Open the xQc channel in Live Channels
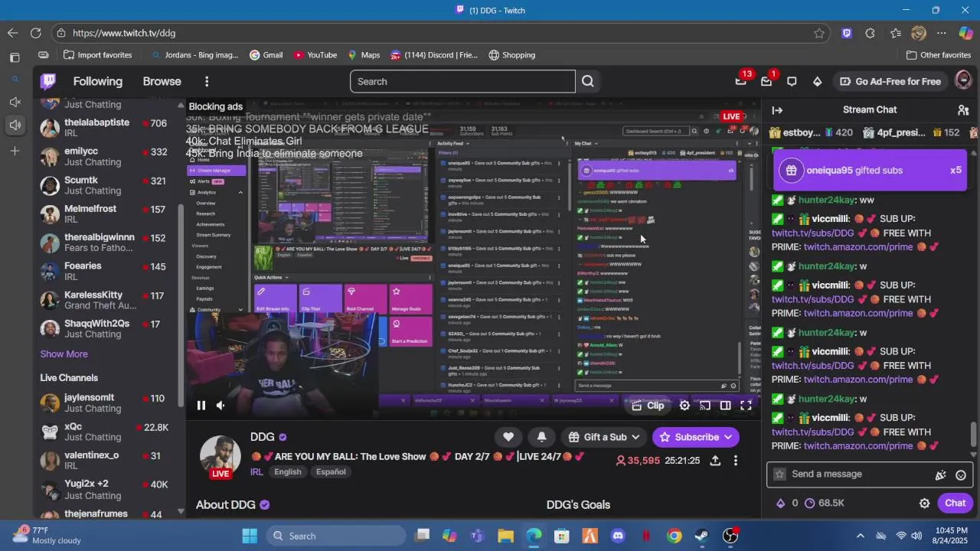Image resolution: width=980 pixels, height=551 pixels. click(106, 432)
